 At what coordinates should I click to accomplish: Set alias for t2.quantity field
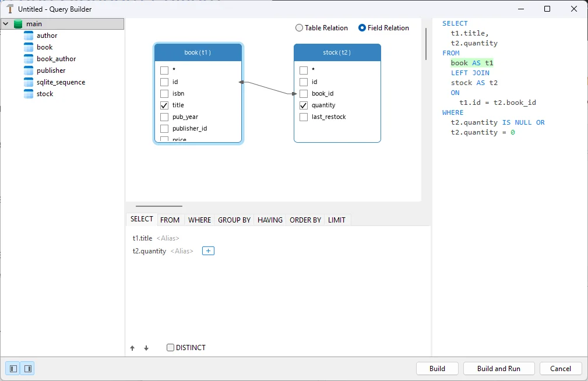[182, 251]
